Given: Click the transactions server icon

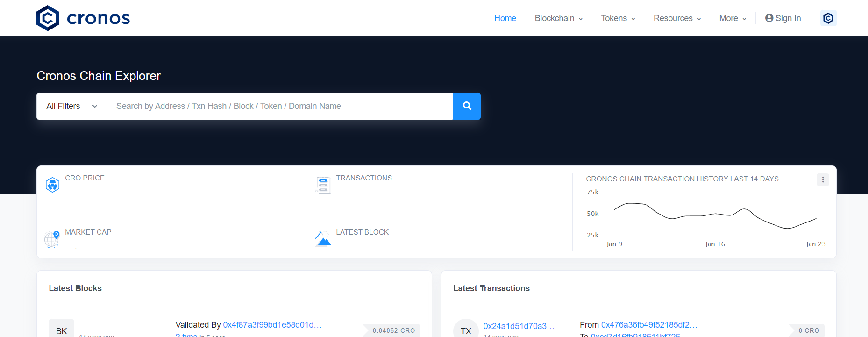Looking at the screenshot, I should [323, 185].
